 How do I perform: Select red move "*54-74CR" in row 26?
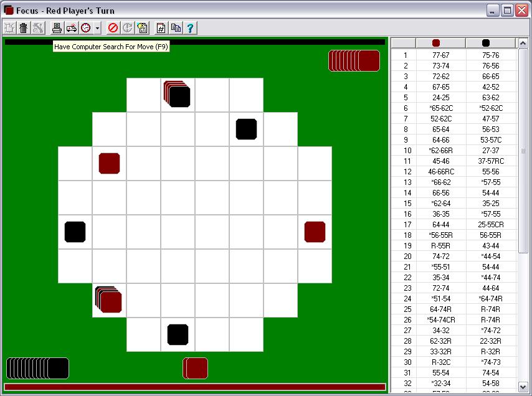tap(440, 319)
